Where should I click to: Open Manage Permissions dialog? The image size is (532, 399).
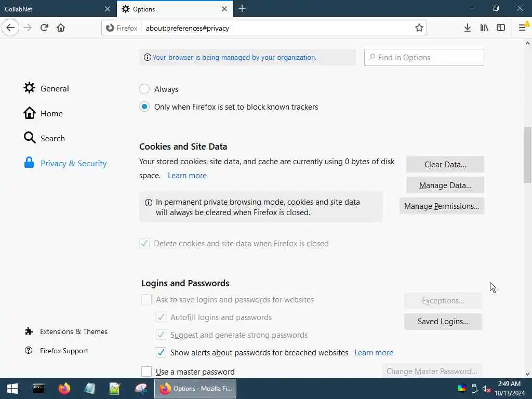click(442, 206)
